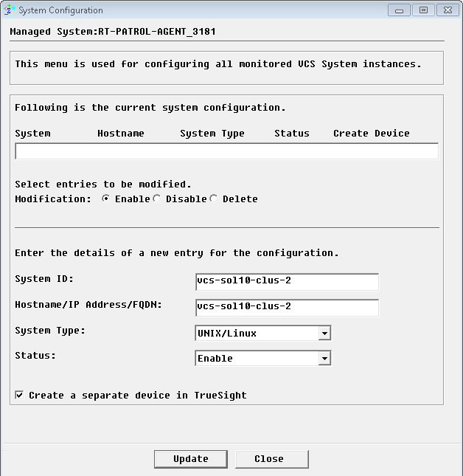This screenshot has width=463, height=476.
Task: Click the Hostname/IP Address/FQDN input field
Action: click(x=287, y=308)
